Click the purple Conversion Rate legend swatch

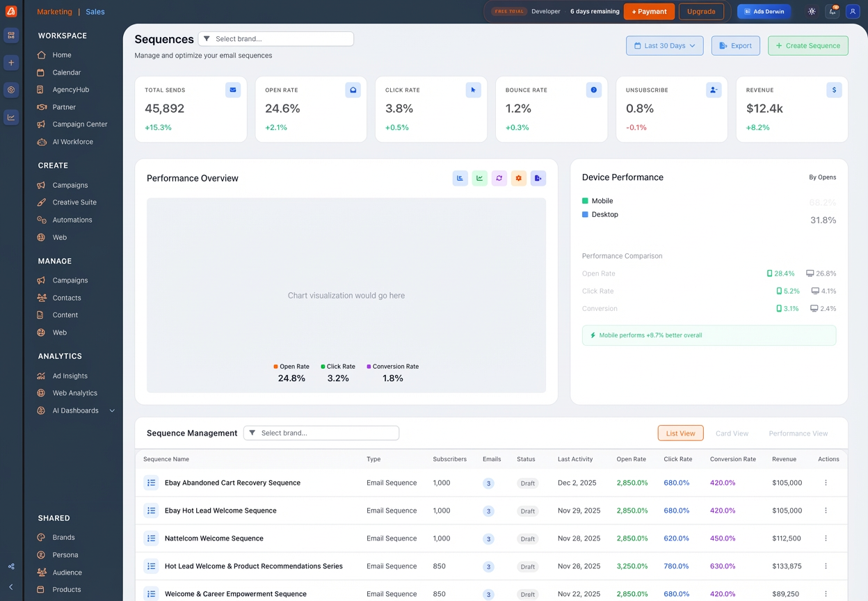369,367
